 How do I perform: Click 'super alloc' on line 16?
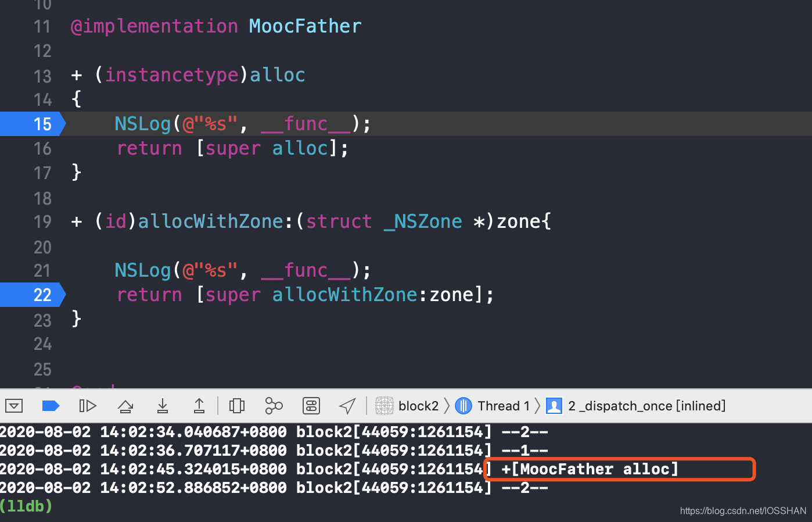[267, 148]
